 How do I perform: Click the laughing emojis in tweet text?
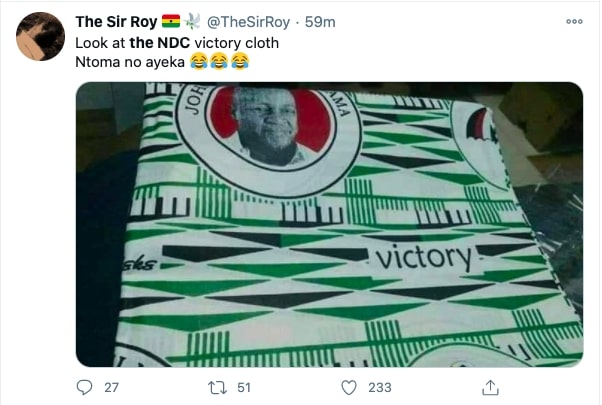(x=220, y=61)
